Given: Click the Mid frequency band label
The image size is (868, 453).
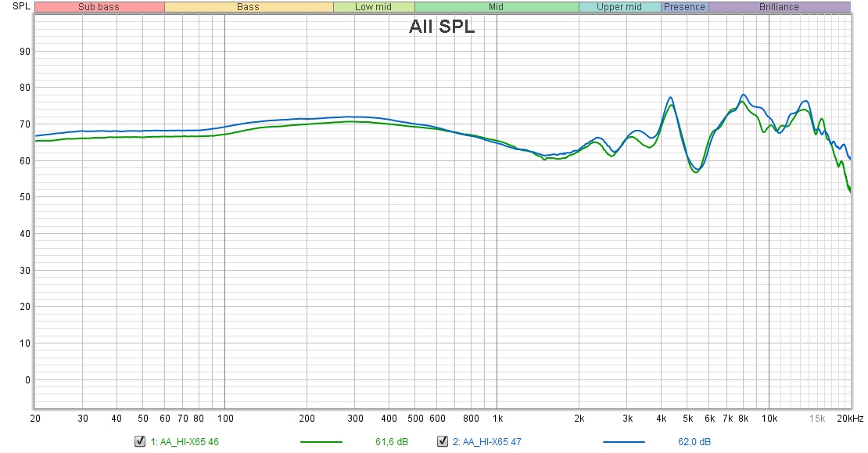Looking at the screenshot, I should point(497,7).
